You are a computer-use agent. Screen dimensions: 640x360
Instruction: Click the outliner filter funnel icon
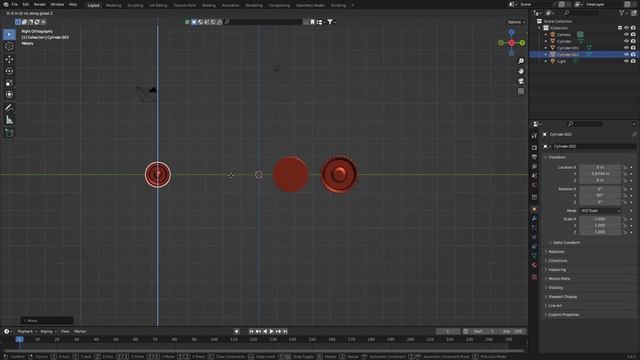click(x=621, y=13)
